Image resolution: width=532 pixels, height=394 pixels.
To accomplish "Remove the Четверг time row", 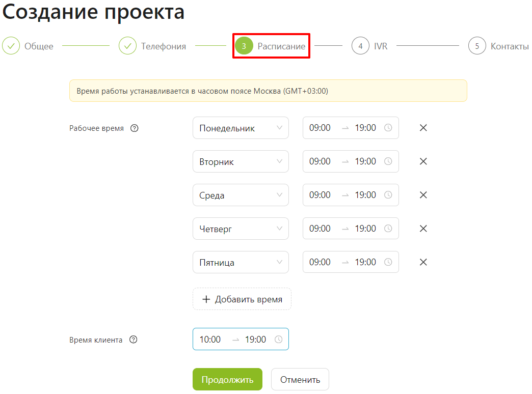I will pyautogui.click(x=423, y=229).
